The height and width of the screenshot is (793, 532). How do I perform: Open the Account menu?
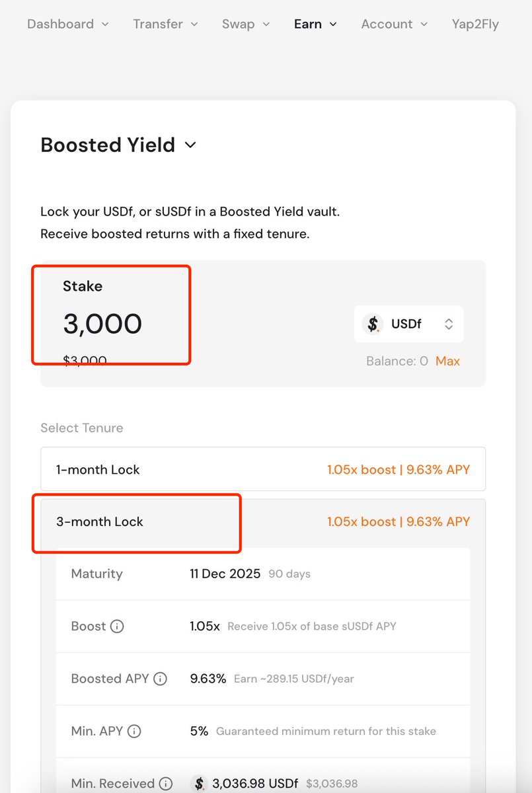pyautogui.click(x=394, y=24)
